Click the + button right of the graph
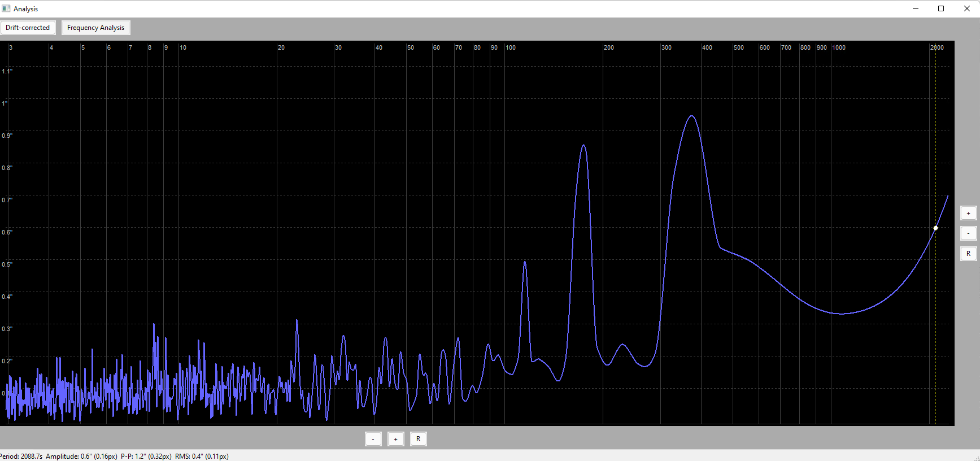980x461 pixels. (968, 213)
